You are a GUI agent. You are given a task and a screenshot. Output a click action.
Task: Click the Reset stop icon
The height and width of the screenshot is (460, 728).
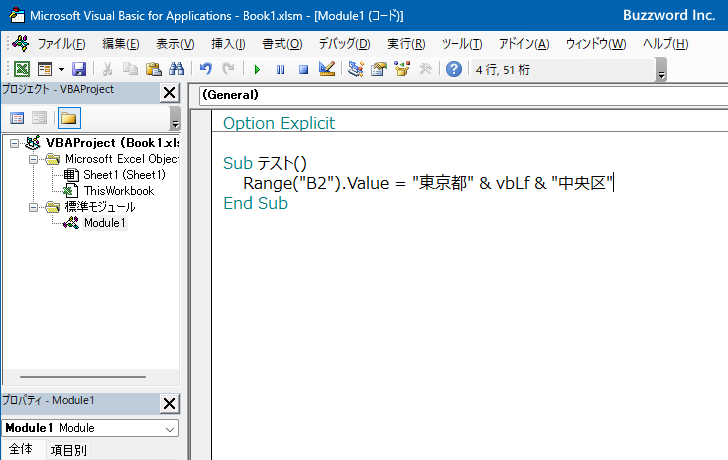pyautogui.click(x=303, y=70)
